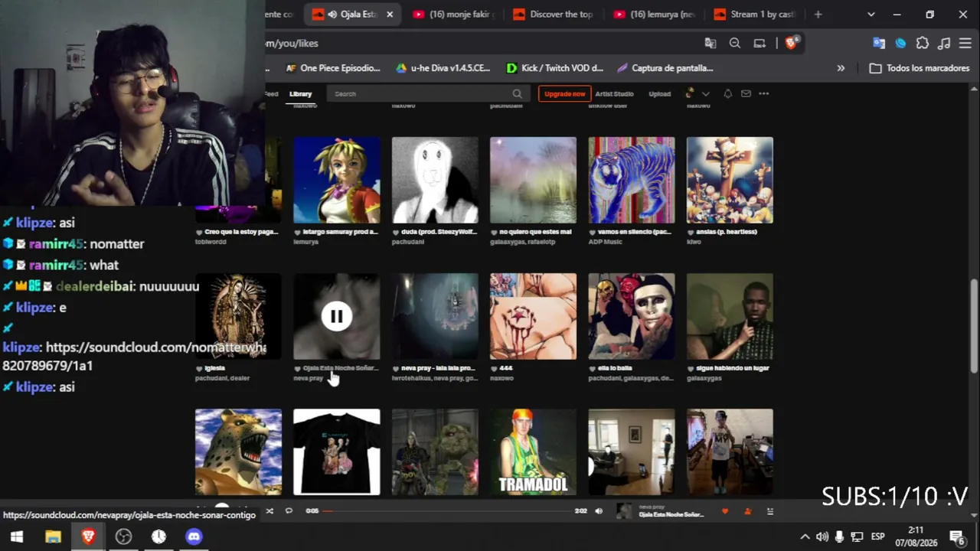
Task: Open the 444 track artwork
Action: click(533, 316)
